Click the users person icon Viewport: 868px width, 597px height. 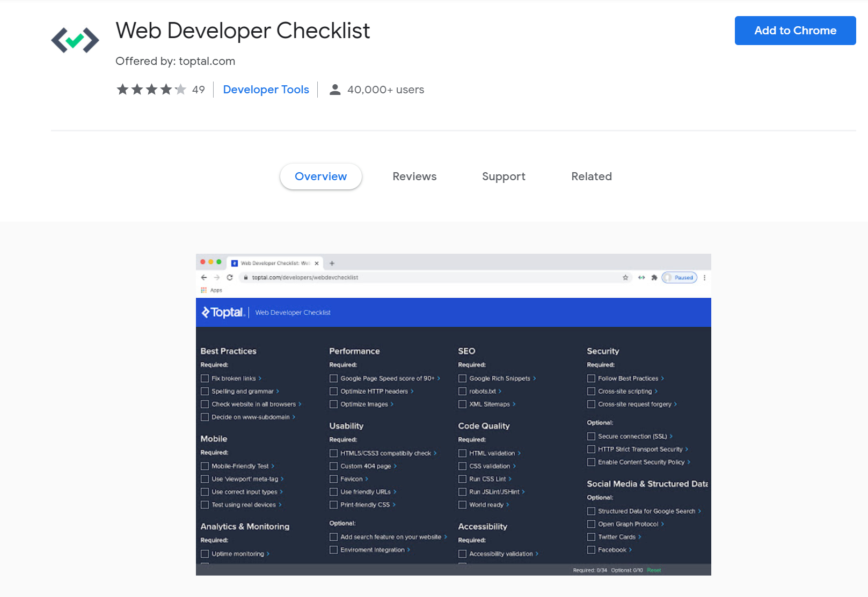tap(335, 90)
